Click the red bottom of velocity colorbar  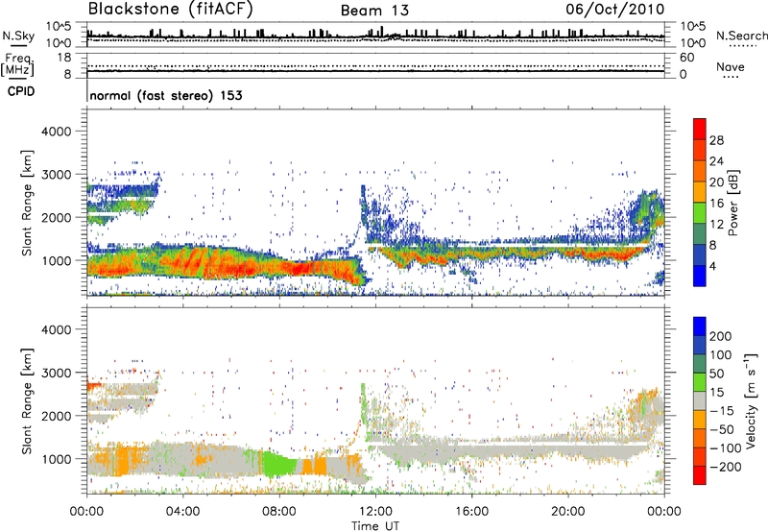coord(700,475)
